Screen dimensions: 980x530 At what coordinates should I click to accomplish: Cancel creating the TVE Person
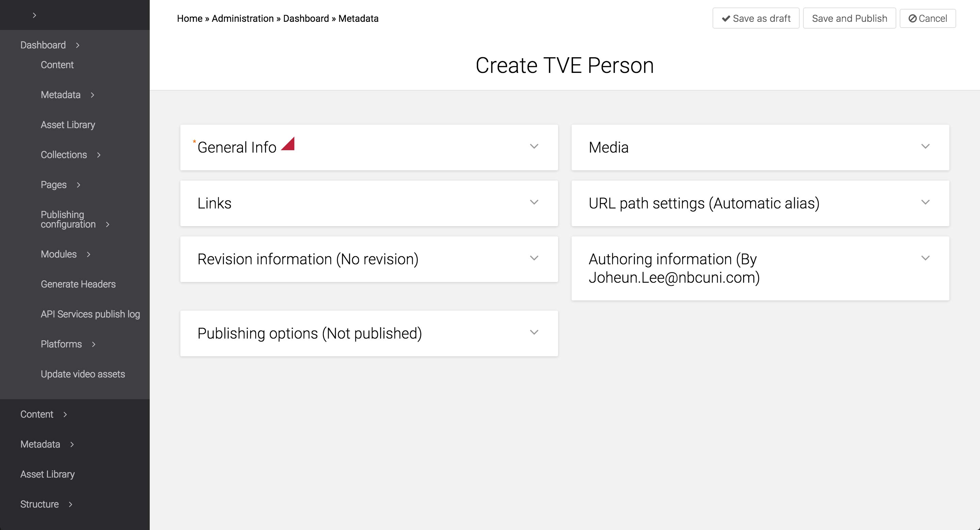click(927, 19)
